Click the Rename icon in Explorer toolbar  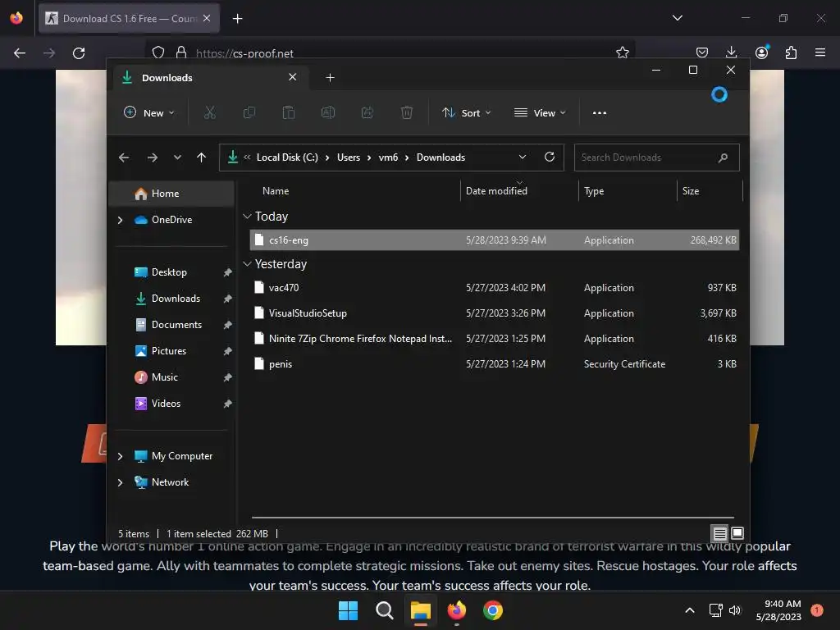click(x=328, y=112)
